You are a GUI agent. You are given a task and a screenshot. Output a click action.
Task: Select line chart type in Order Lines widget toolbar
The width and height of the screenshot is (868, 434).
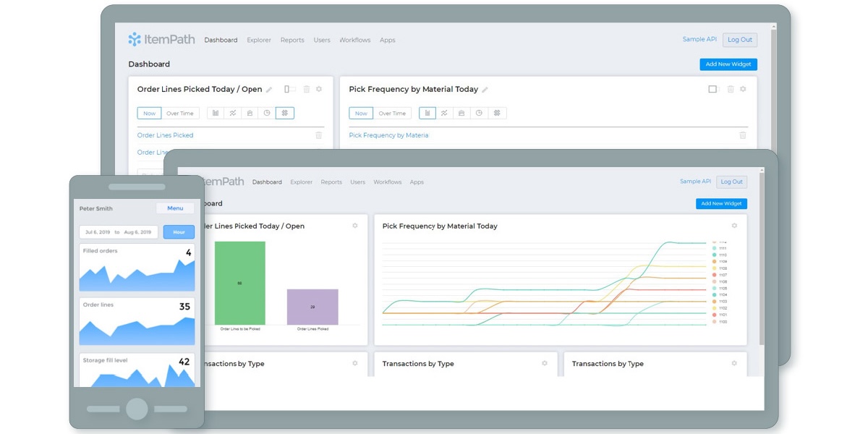click(x=233, y=113)
